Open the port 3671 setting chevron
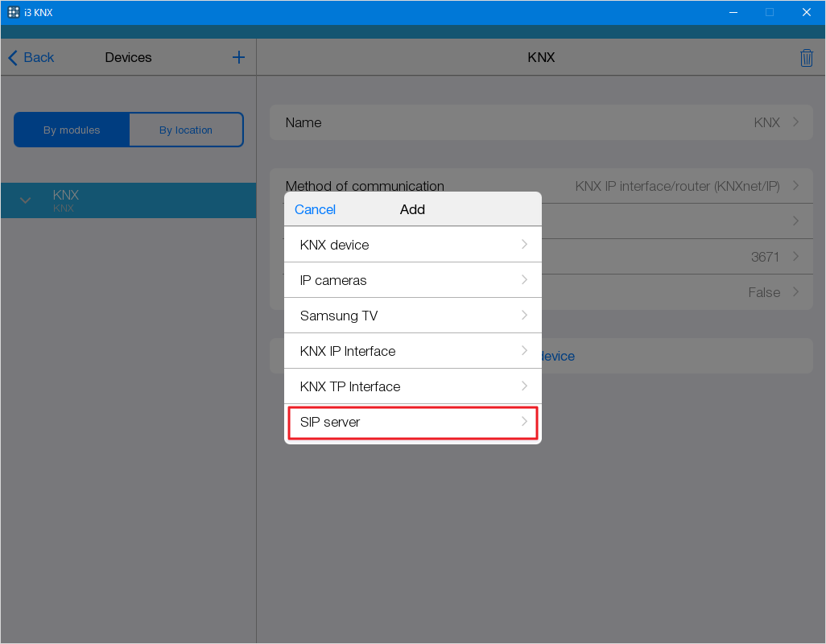This screenshot has width=826, height=644. tap(795, 257)
